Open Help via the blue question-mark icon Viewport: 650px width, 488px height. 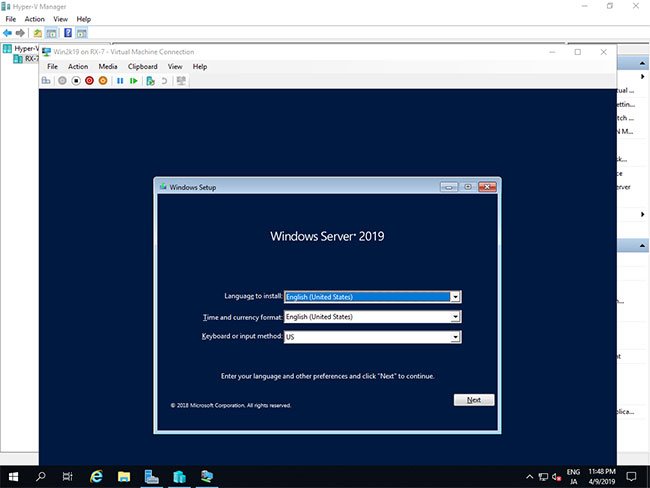point(68,33)
